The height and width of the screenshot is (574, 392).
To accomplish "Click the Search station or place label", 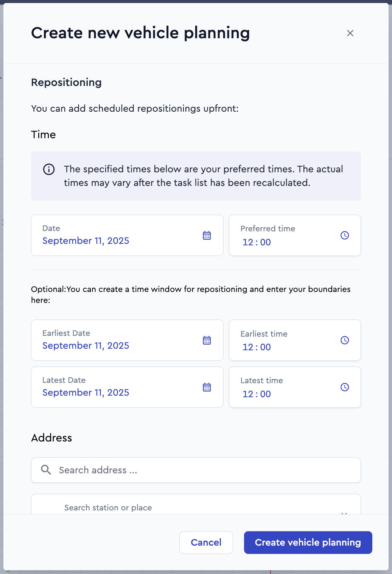I will [x=108, y=508].
